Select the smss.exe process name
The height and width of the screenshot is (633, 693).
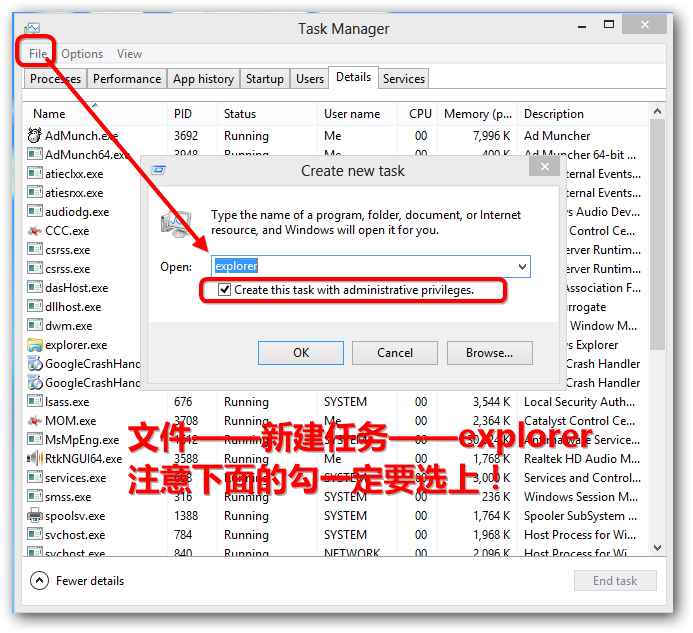[68, 497]
